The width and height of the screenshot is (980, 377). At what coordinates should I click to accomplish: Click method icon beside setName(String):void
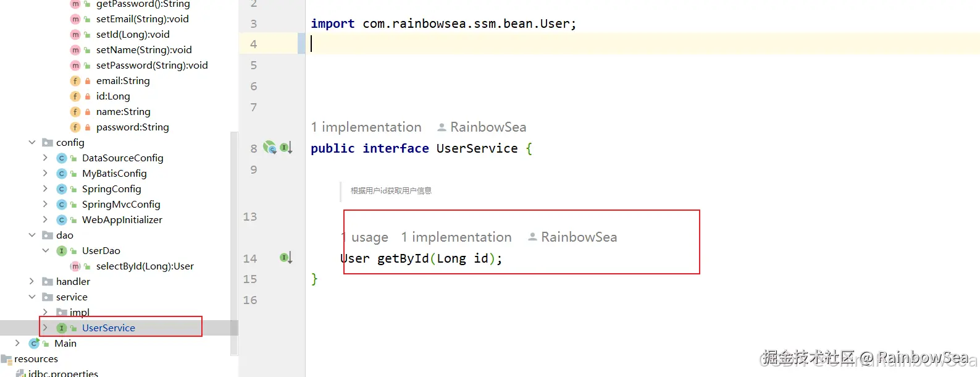coord(75,50)
